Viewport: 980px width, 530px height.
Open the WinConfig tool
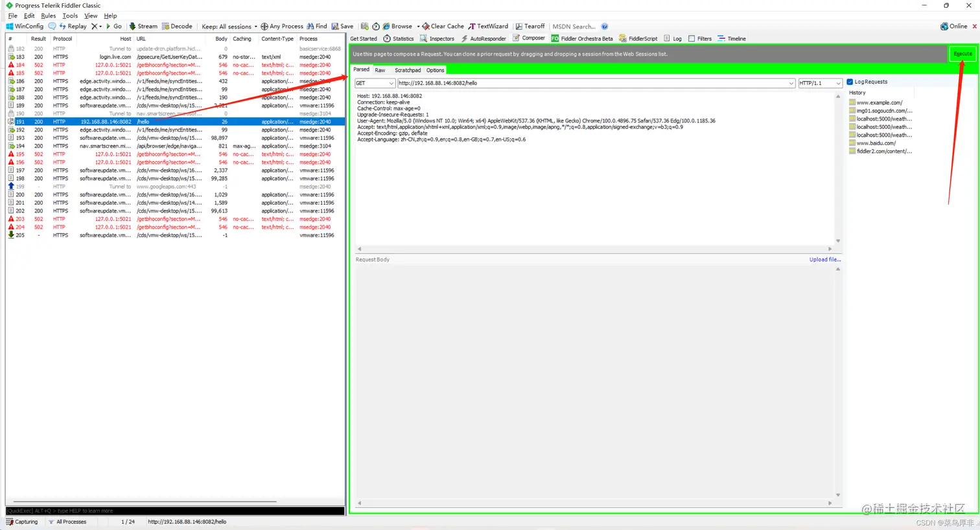click(25, 27)
